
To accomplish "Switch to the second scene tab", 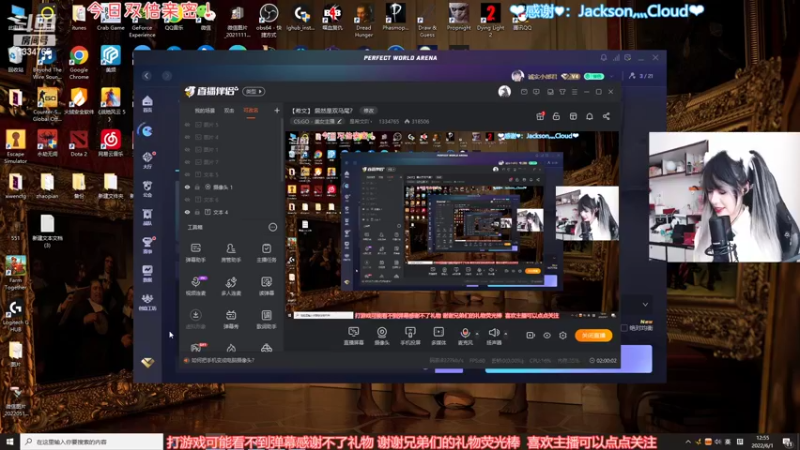I will tap(229, 110).
